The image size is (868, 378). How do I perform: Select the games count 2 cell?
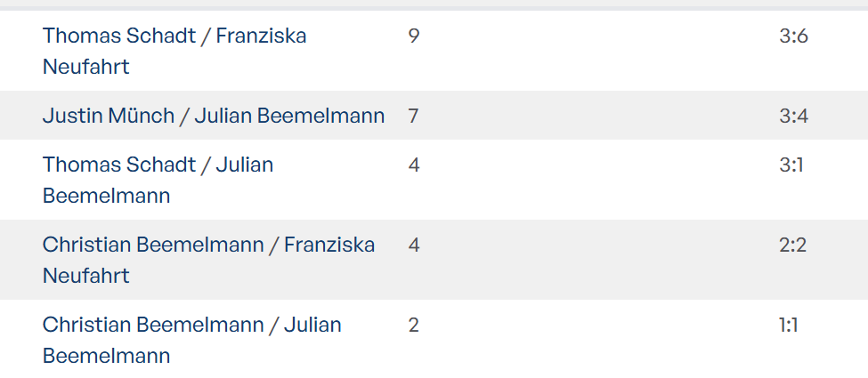[x=414, y=325]
